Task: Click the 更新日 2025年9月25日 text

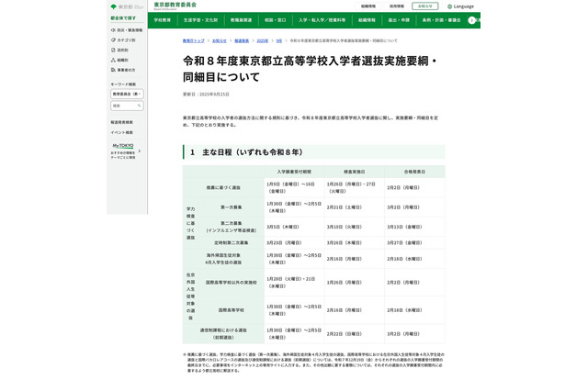Action: [206, 95]
